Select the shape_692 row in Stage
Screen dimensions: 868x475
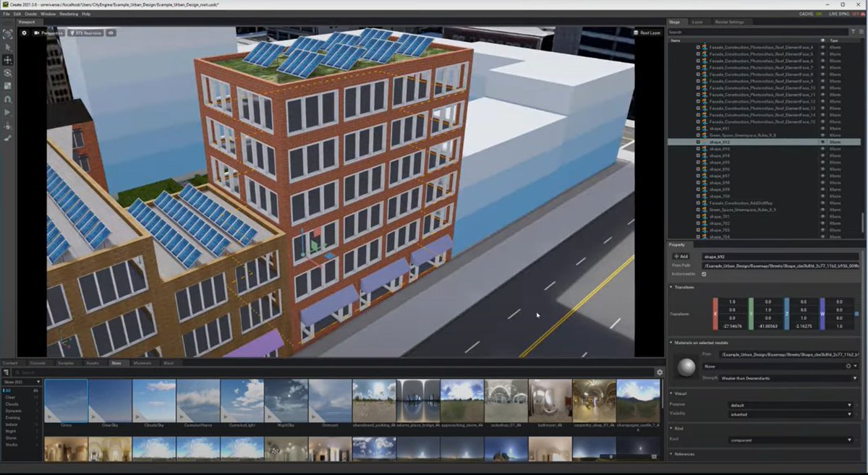(765, 142)
